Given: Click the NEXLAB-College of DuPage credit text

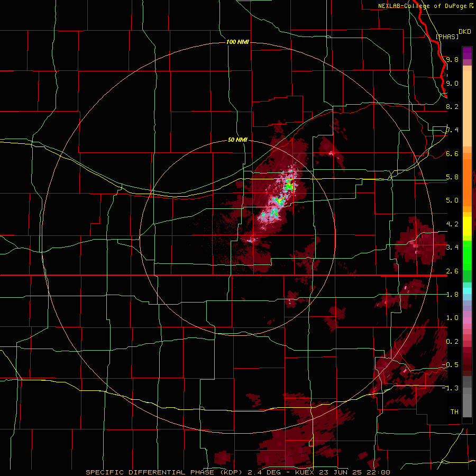Looking at the screenshot, I should [x=422, y=6].
